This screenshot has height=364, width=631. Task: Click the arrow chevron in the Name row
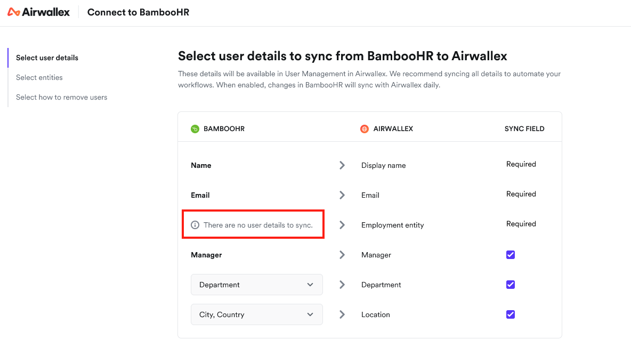[342, 165]
